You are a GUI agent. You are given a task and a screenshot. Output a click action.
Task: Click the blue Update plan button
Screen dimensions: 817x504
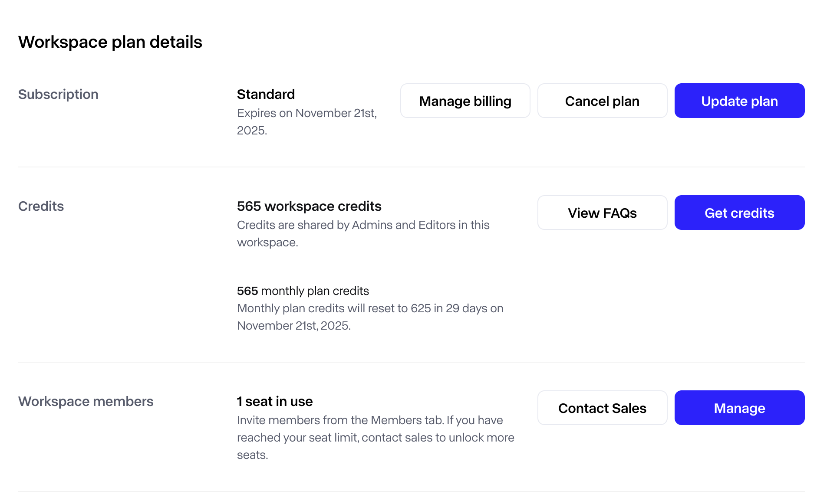click(739, 101)
